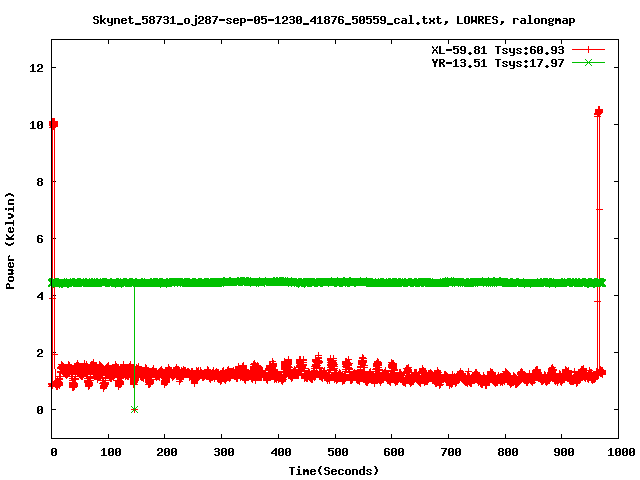The width and height of the screenshot is (640, 480).
Task: Click the Power (Kelvin) y-axis label
Action: tap(10, 241)
